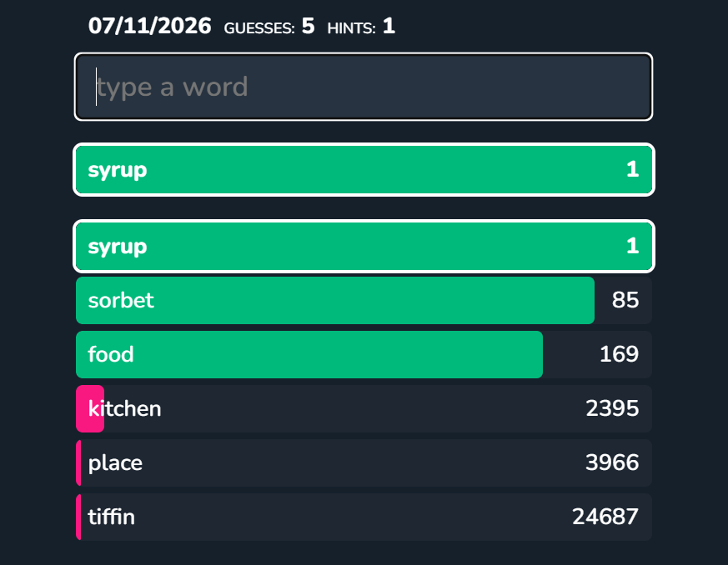Image resolution: width=728 pixels, height=565 pixels.
Task: Click the HINTS counter showing 1
Action: [x=361, y=27]
